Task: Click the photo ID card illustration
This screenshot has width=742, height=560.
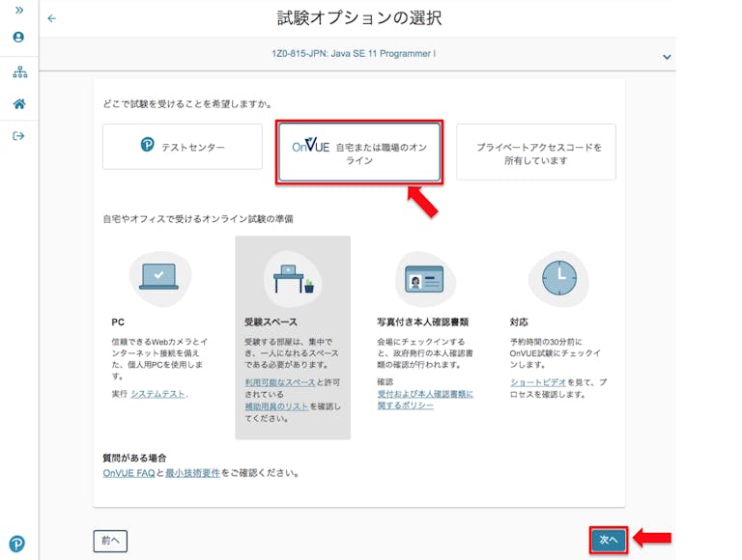Action: coord(425,279)
